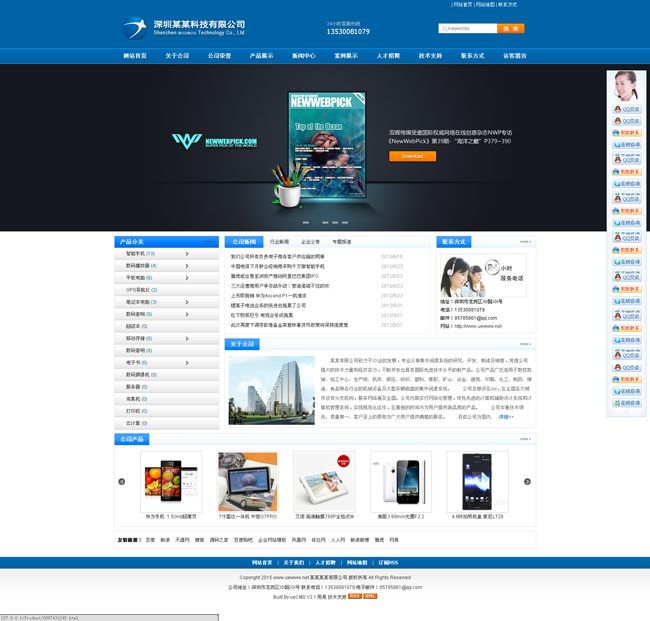This screenshot has height=621, width=650.
Task: Select the third banner slide indicator
Action: (325, 223)
